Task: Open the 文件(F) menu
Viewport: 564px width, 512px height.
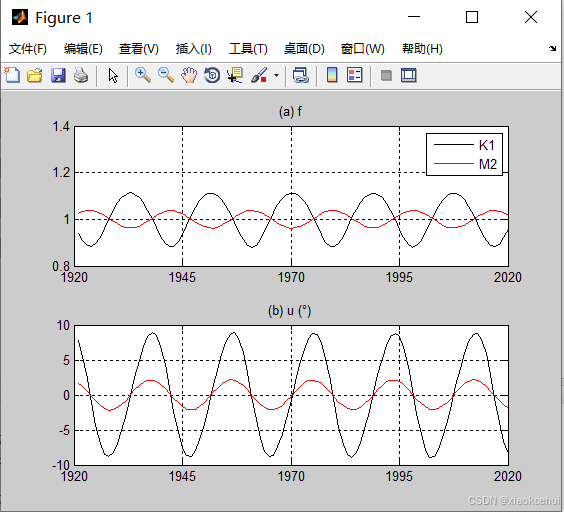Action: click(28, 49)
